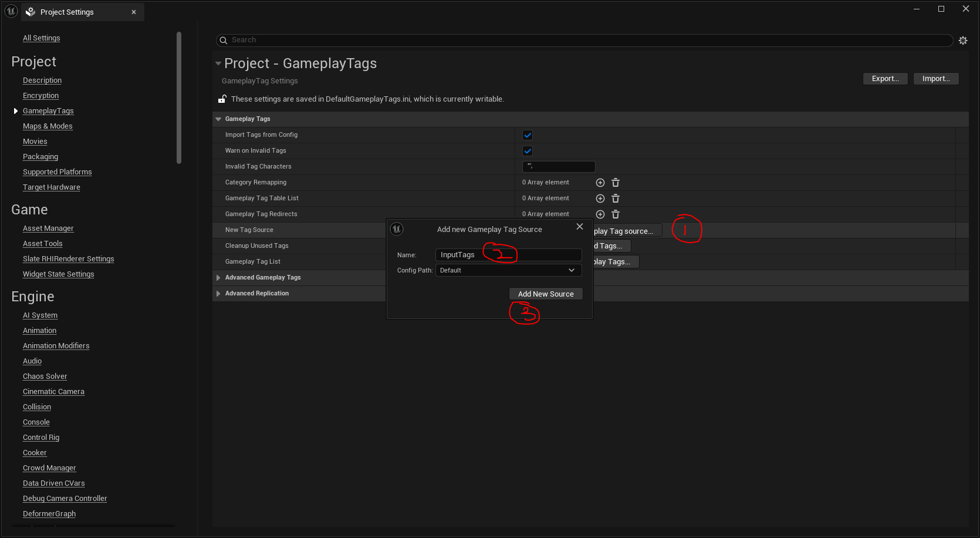Collapse the Gameplay Tags section header
This screenshot has width=980, height=538.
(218, 119)
